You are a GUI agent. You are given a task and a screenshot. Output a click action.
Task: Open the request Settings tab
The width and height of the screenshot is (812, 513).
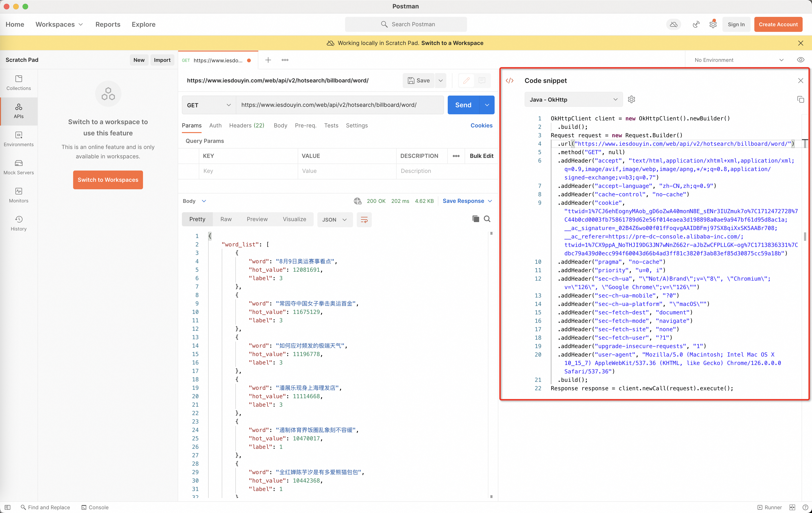(x=357, y=125)
